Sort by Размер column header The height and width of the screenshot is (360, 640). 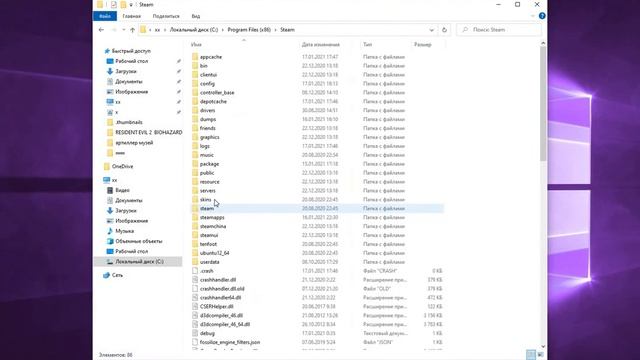pyautogui.click(x=422, y=44)
